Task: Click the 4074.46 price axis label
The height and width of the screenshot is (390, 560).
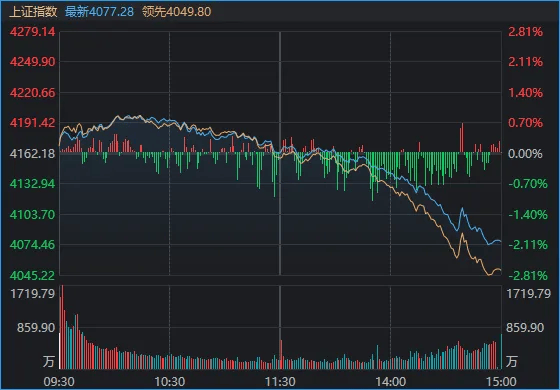Action: pyautogui.click(x=33, y=245)
